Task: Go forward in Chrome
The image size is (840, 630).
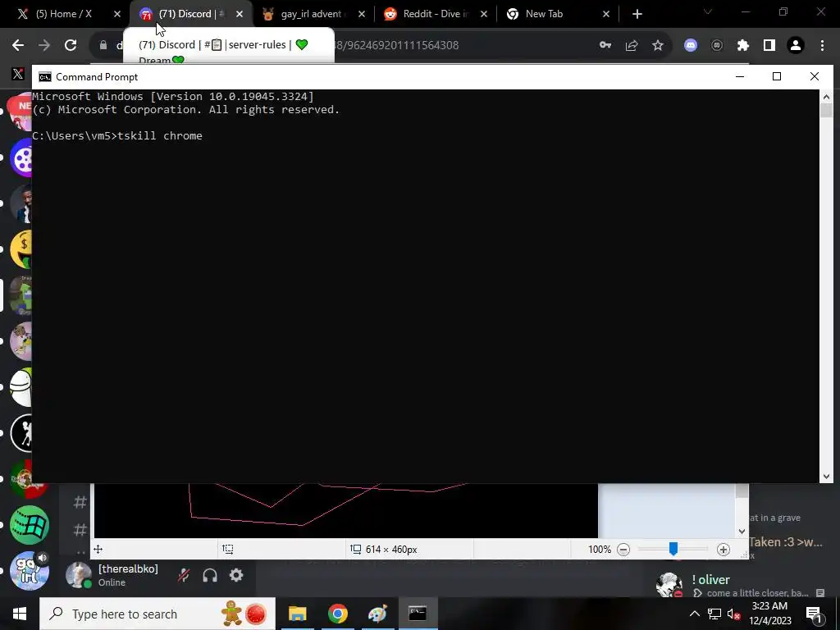Action: coord(44,45)
